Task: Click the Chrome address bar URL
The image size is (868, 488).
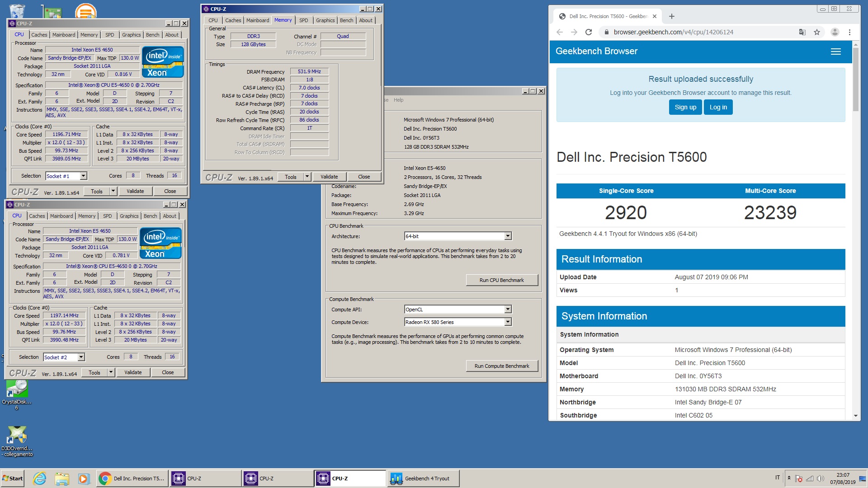Action: pos(673,32)
